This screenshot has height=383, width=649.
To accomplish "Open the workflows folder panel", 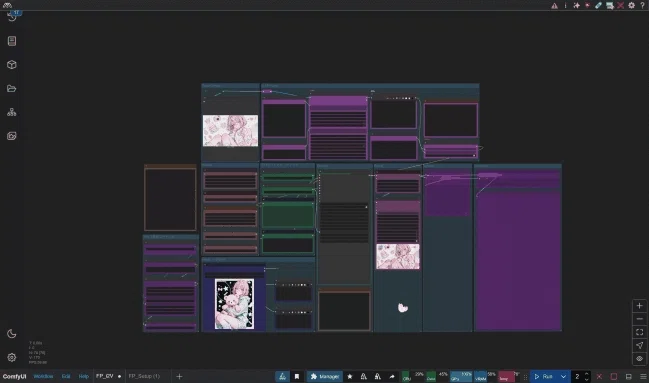I will click(12, 88).
